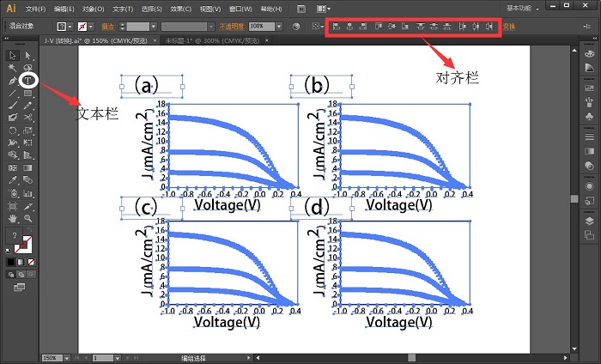Image resolution: width=601 pixels, height=364 pixels.
Task: Click 不透明度 opacity label link
Action: point(232,27)
